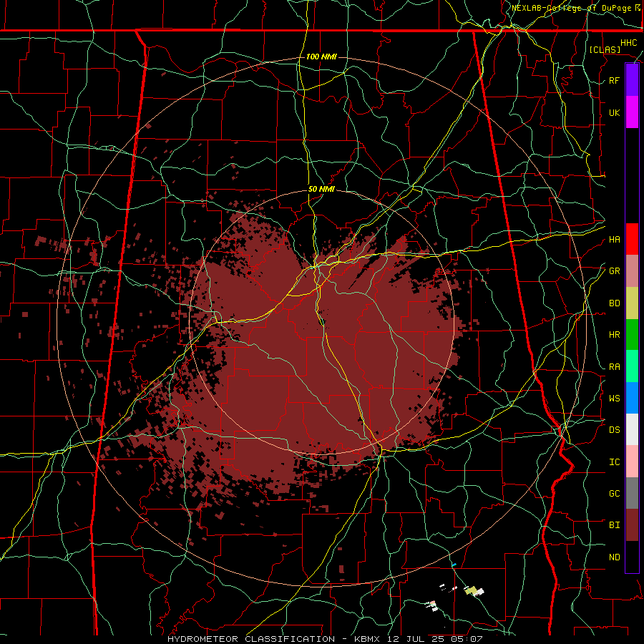The width and height of the screenshot is (644, 644).
Task: Click the magenta UK color swatch in legend
Action: (x=632, y=112)
